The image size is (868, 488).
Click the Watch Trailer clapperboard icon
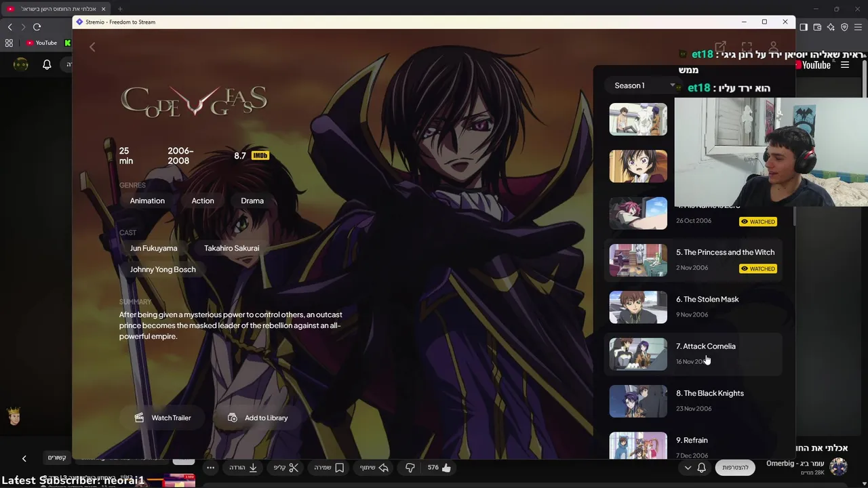139,418
